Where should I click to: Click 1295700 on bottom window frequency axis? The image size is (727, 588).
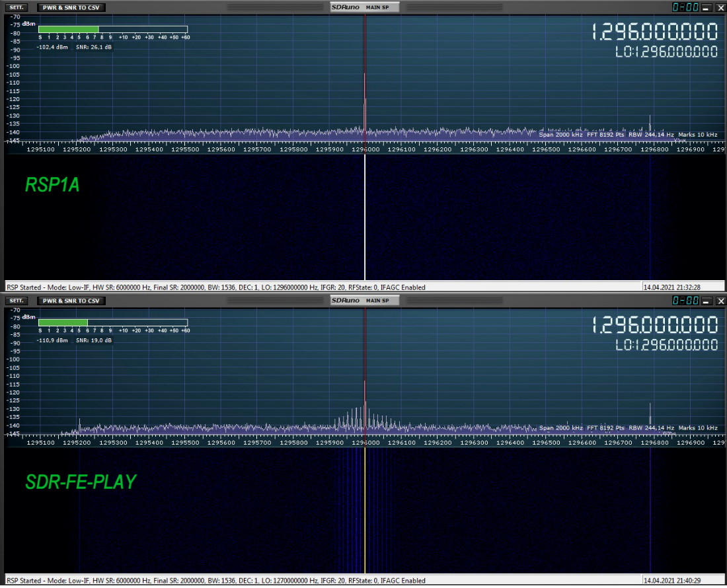click(257, 443)
